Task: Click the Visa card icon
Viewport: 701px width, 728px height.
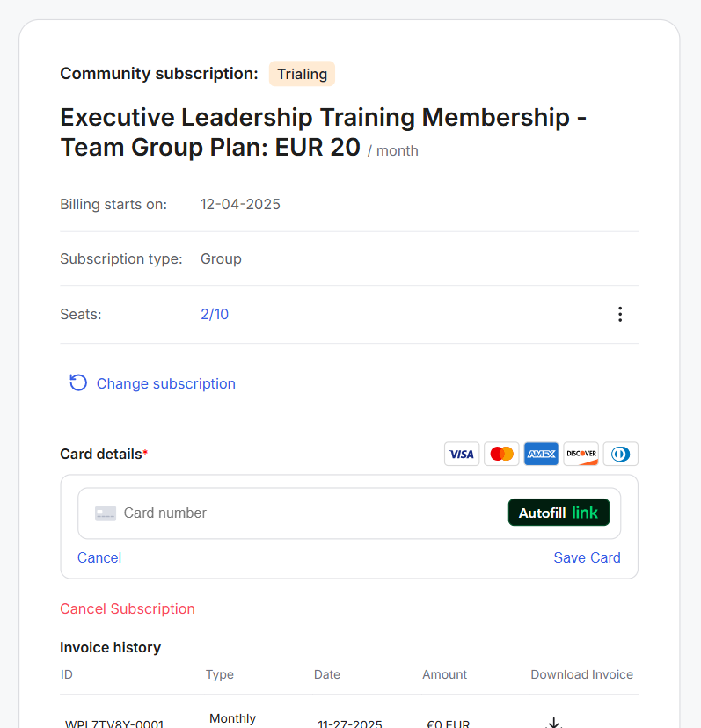Action: [461, 454]
